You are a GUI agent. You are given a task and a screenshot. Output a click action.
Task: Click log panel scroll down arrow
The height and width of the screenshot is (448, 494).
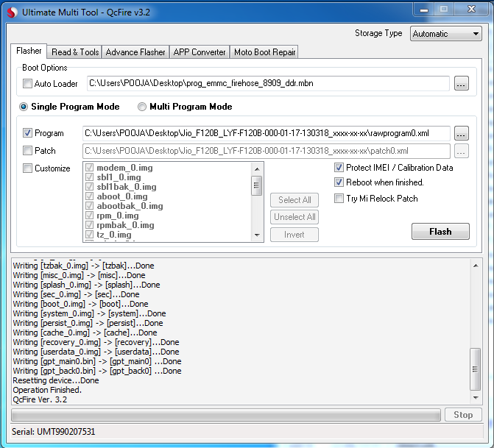pyautogui.click(x=476, y=398)
